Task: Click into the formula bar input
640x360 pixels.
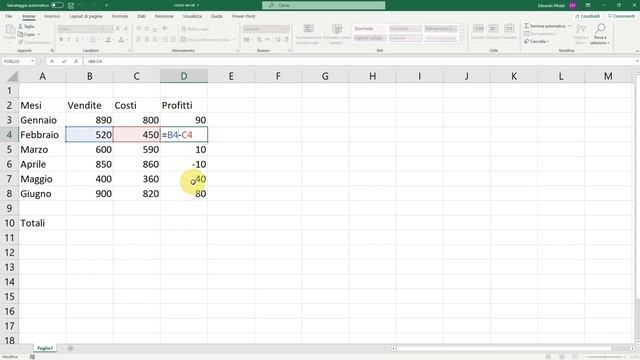Action: click(x=359, y=61)
